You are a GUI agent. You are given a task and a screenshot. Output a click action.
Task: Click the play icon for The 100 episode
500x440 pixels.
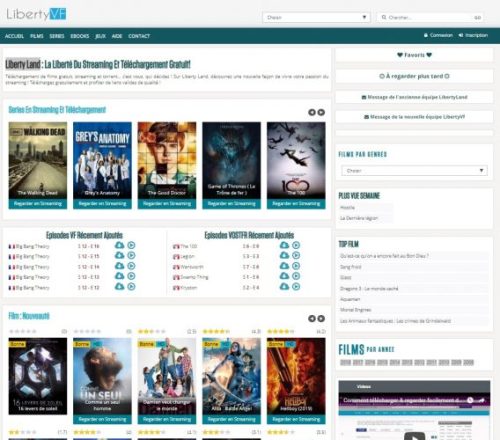296,245
